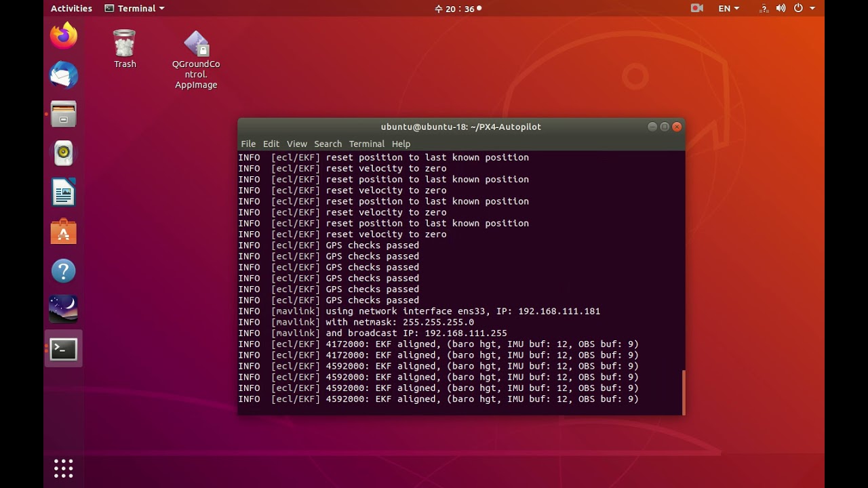Select the Terminal icon in dock
The width and height of the screenshot is (868, 488).
pos(64,349)
